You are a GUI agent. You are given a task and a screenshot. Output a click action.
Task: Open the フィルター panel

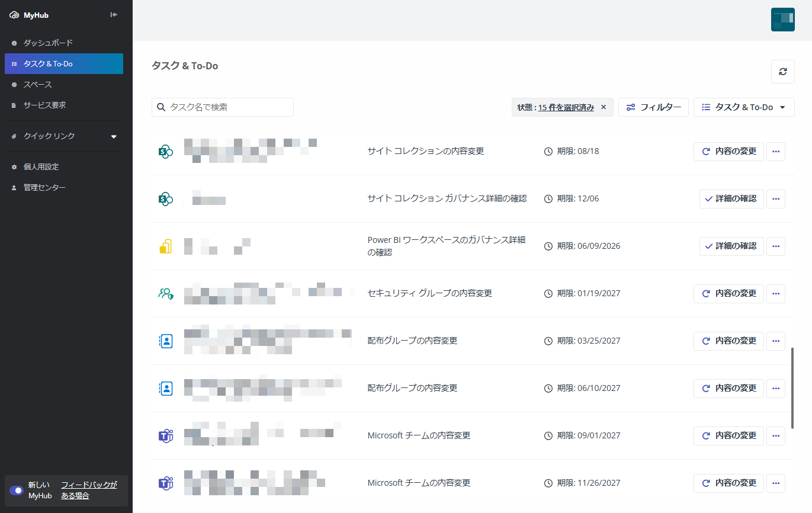coord(653,107)
